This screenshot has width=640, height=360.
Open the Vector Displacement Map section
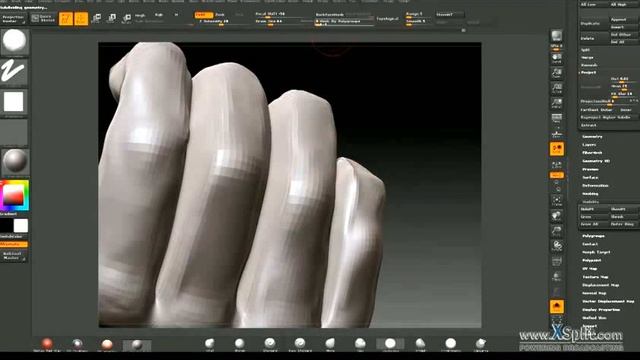608,301
